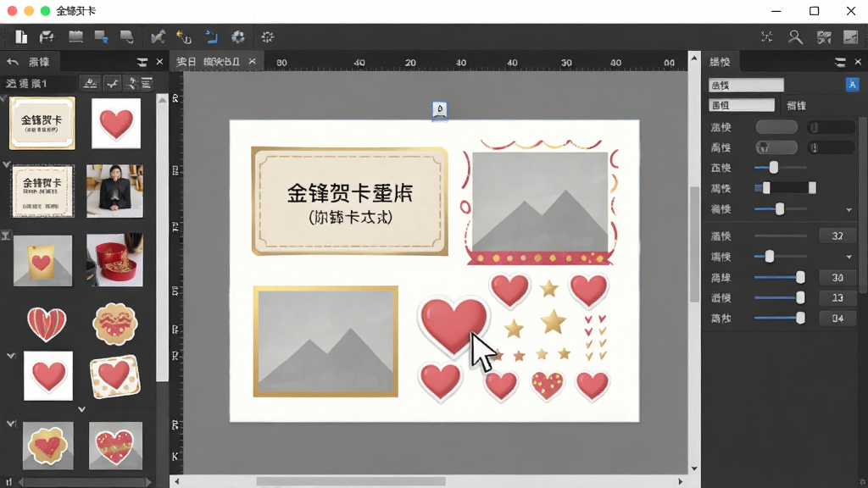868x488 pixels.
Task: Select the gold-framed image placeholder on canvas
Action: [325, 341]
